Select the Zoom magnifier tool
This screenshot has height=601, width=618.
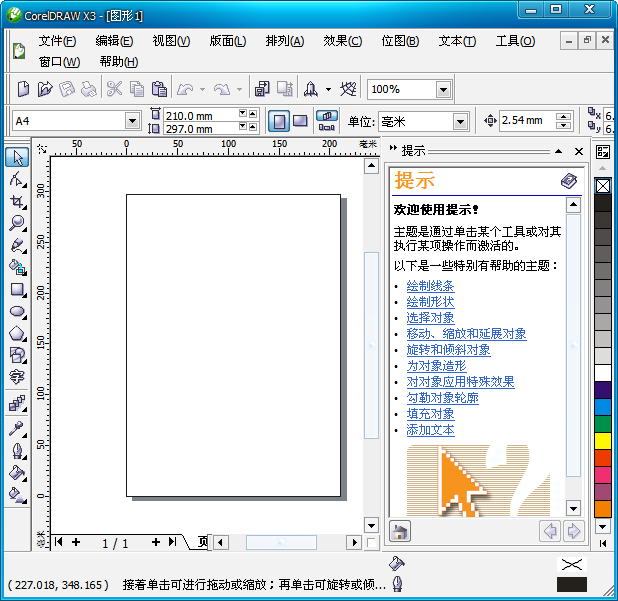[17, 223]
